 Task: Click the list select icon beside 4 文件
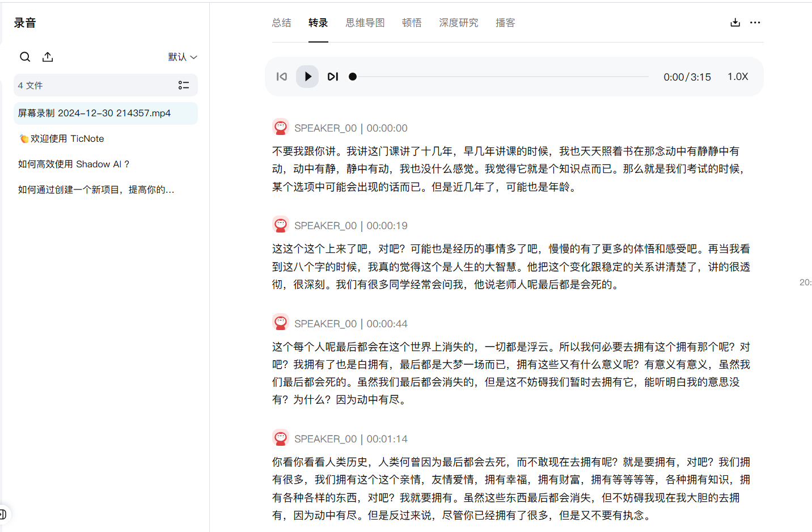click(x=184, y=85)
